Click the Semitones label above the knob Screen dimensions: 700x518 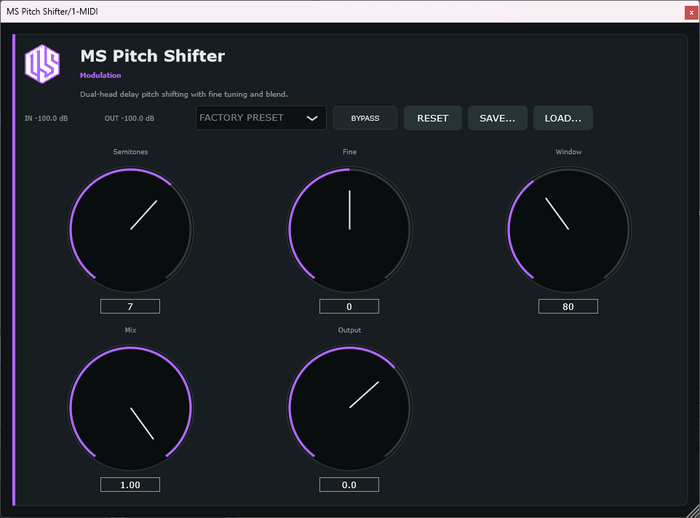pyautogui.click(x=130, y=152)
